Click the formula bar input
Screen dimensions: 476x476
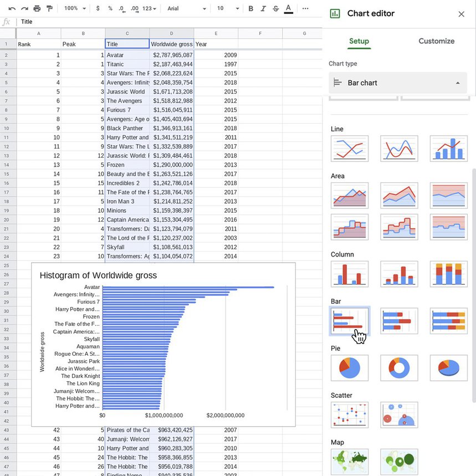(170, 22)
